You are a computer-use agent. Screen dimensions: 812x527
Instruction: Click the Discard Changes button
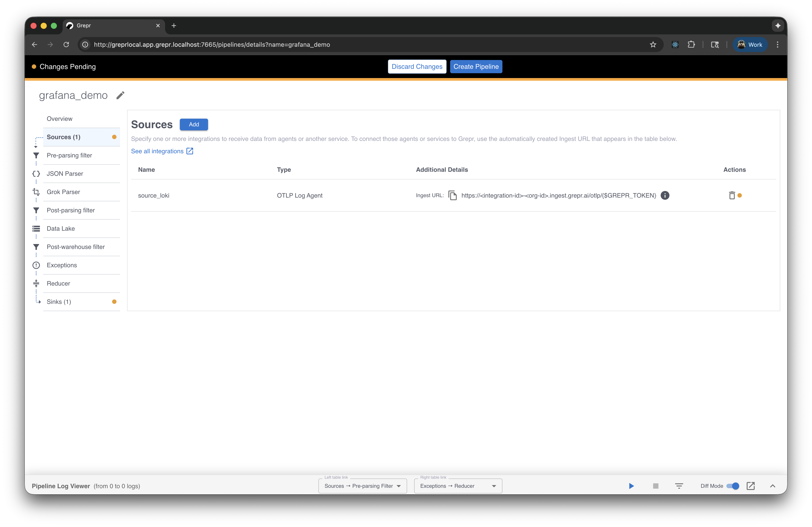pyautogui.click(x=417, y=66)
